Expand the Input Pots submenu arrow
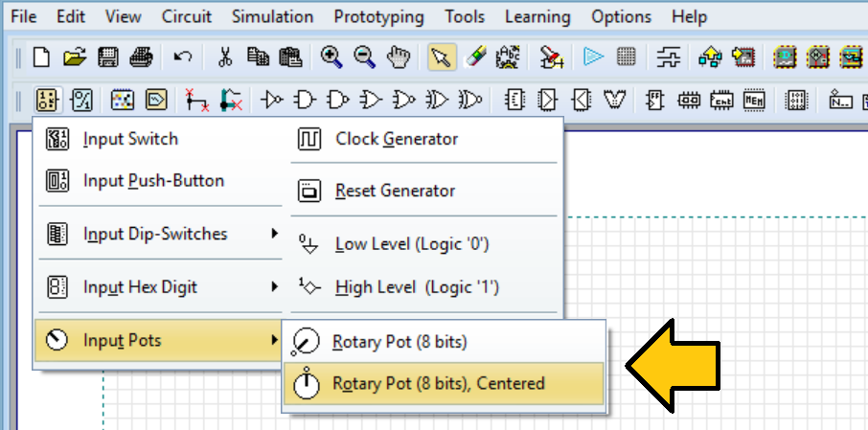This screenshot has width=868, height=430. click(275, 339)
